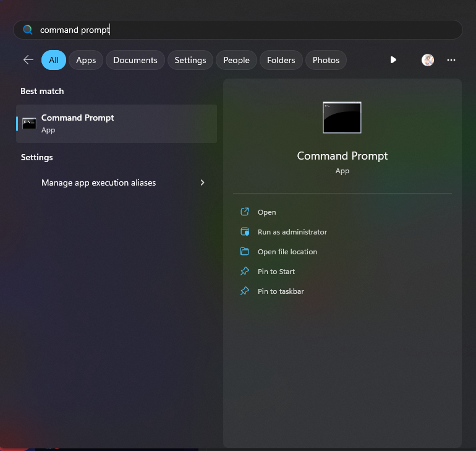Filter results by Documents
Viewport: 476px width, 451px height.
tap(135, 60)
